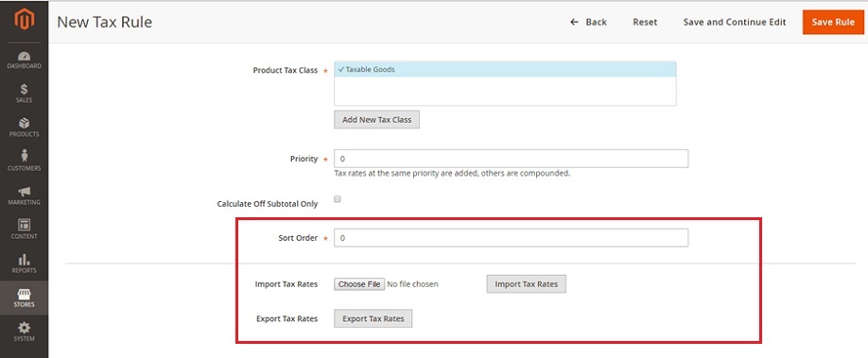Toggle Calculate Off Subtotal Only checkbox

click(338, 199)
